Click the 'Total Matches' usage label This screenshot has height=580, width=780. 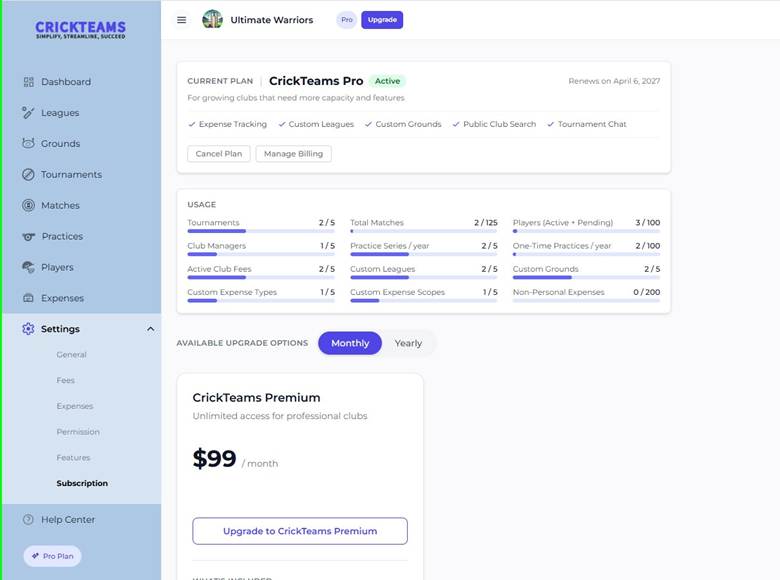377,223
